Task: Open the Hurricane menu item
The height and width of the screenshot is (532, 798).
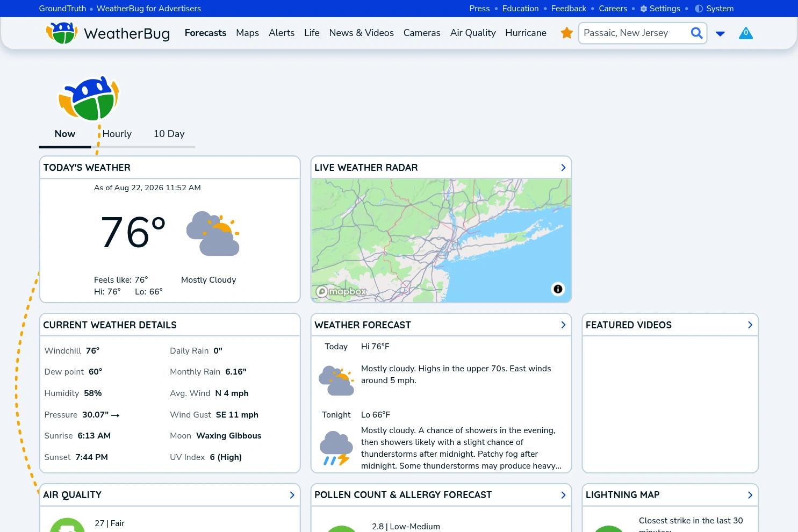Action: coord(526,33)
